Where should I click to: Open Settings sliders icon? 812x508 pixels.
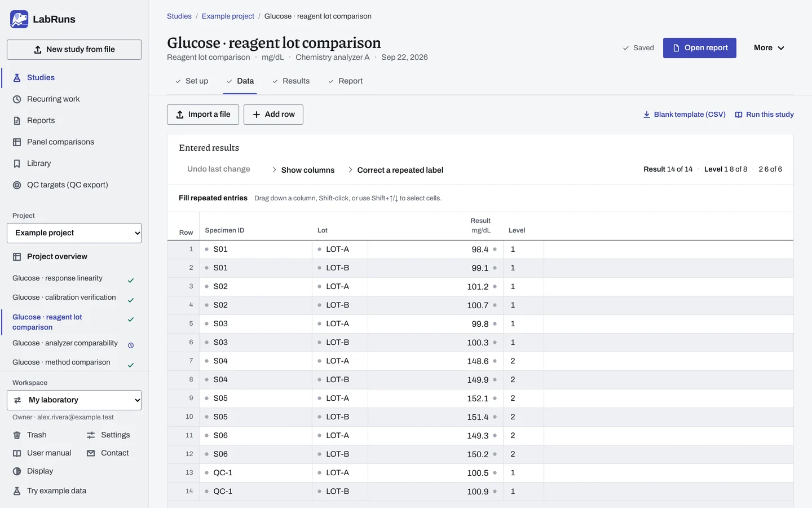91,435
